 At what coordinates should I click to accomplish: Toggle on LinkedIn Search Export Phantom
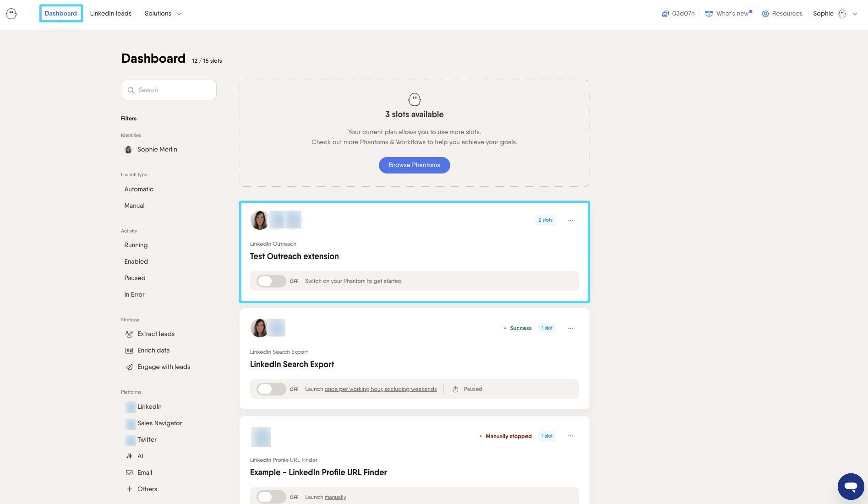(x=271, y=389)
